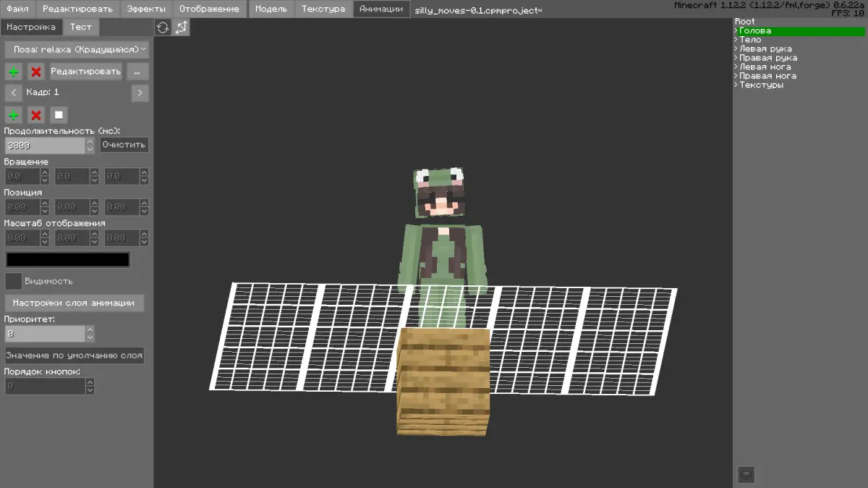
Task: Click the red X delete animation icon
Action: 35,72
